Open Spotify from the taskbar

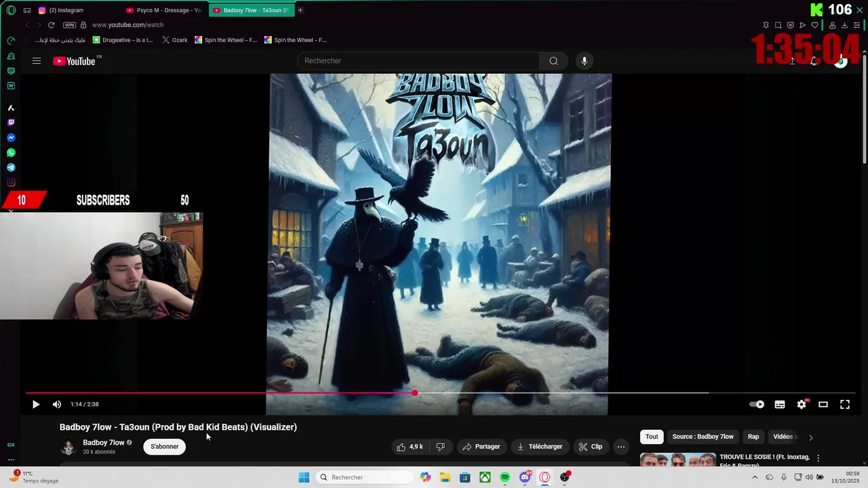click(505, 477)
